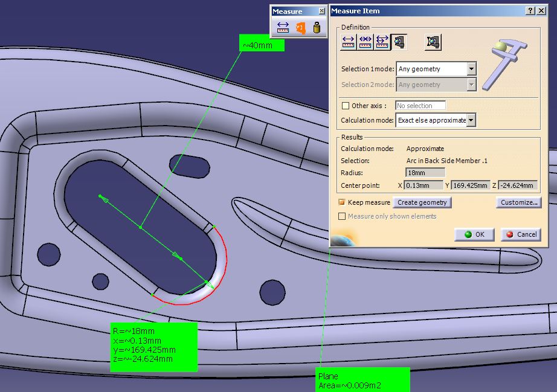Open the Calculation mode dropdown
This screenshot has width=557, height=392.
471,120
